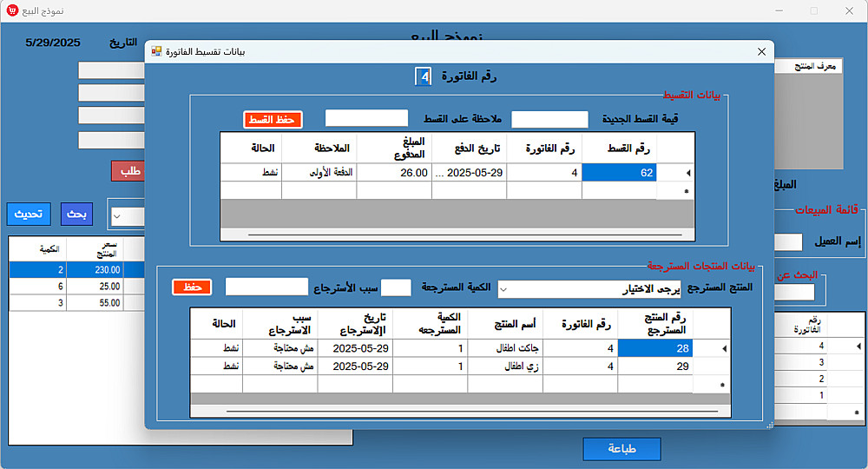Click the return date cell in row 29

tap(355, 366)
